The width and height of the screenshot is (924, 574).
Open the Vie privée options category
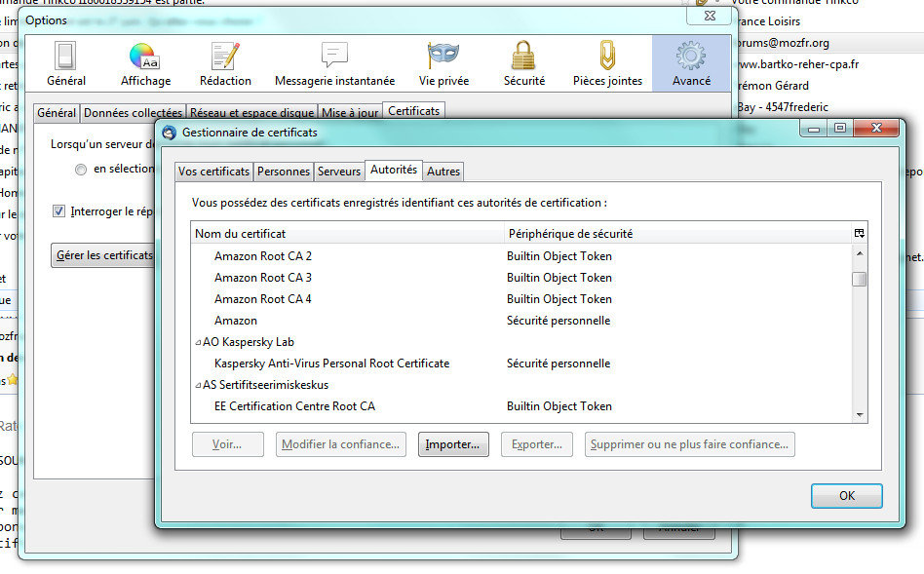443,63
